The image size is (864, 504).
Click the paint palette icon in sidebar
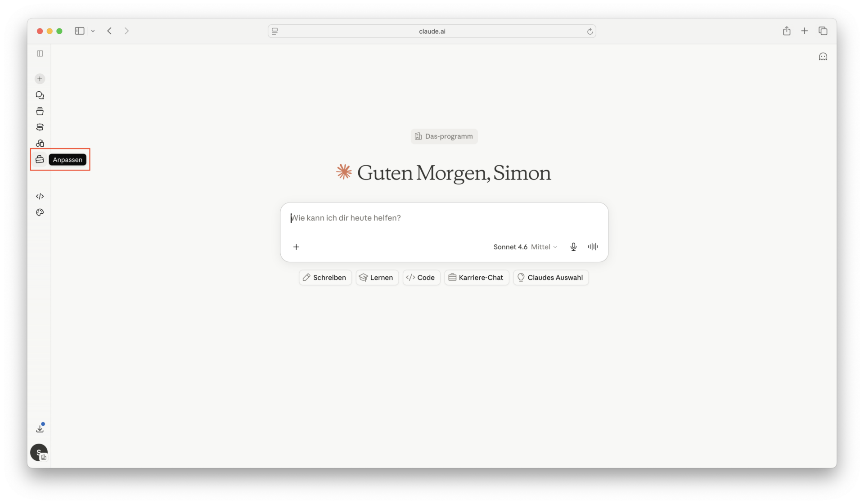click(x=40, y=212)
